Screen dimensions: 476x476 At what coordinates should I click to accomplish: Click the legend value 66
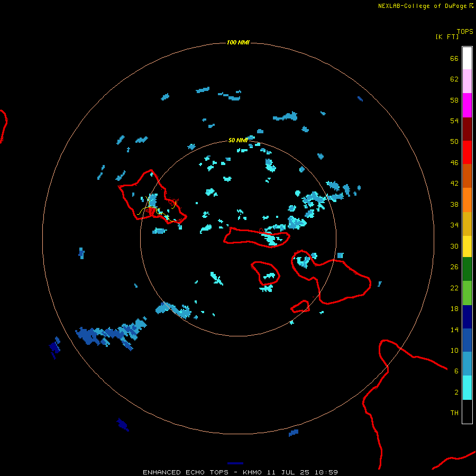click(x=454, y=58)
